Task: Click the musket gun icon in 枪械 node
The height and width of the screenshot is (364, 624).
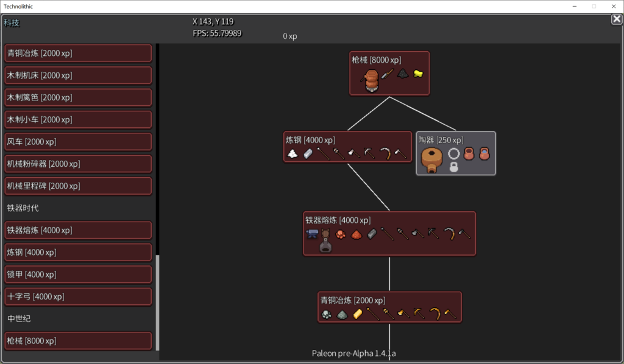Action: pos(387,74)
